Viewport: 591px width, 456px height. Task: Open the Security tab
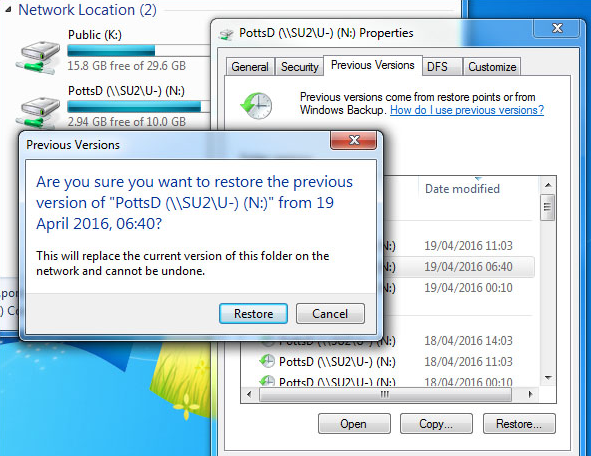click(300, 67)
